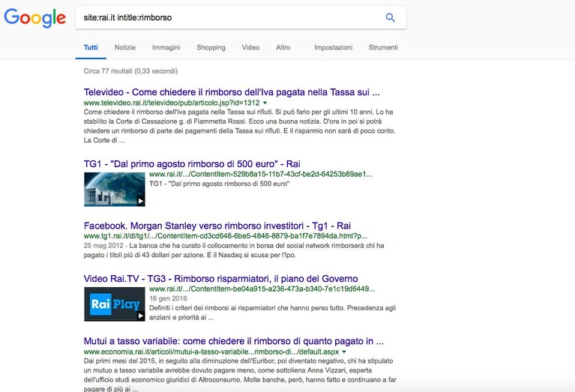Switch to the Notizie tab

tap(125, 47)
